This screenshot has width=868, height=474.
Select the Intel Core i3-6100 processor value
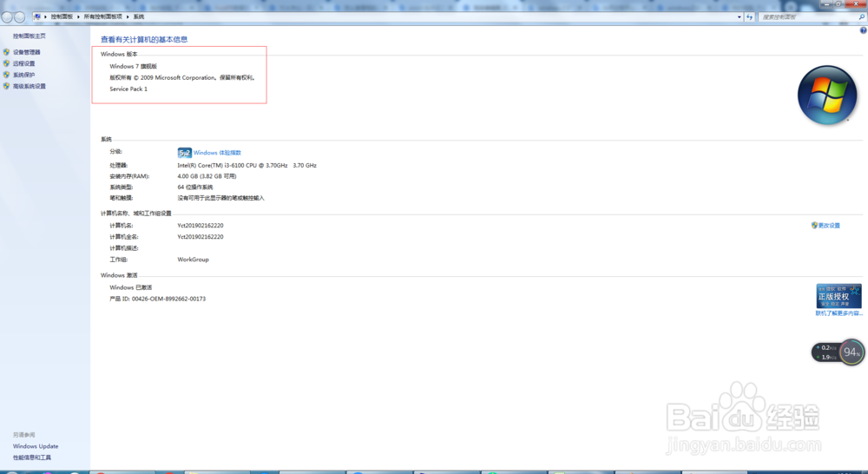pos(247,165)
